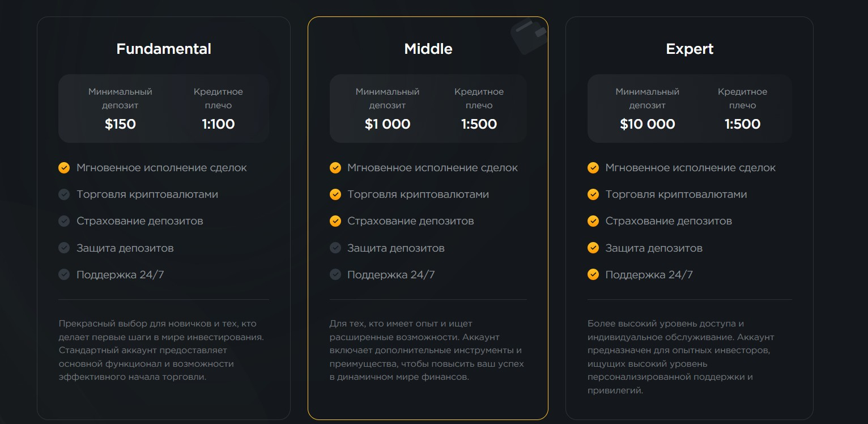Click the $150 minimum deposit value
The width and height of the screenshot is (868, 424).
tap(120, 124)
